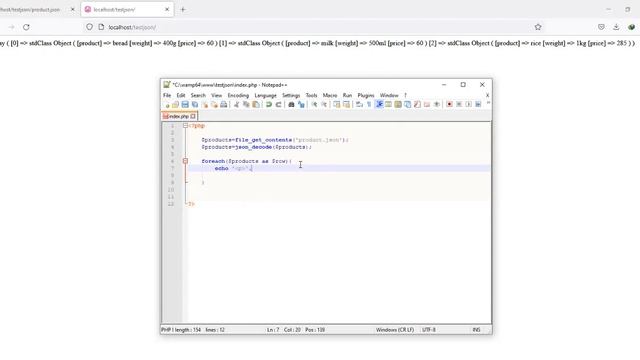Click the Replace icon in toolbar
Screen dimensions: 640x360
(301, 105)
